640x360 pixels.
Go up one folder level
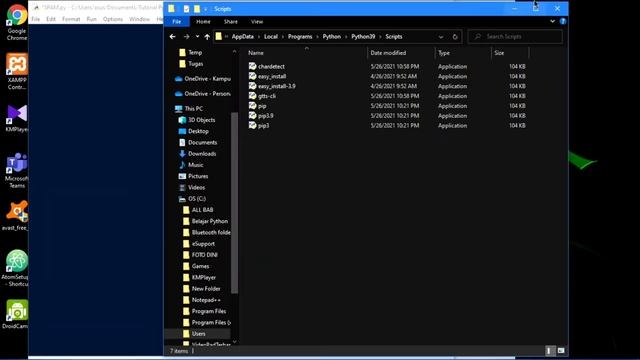point(207,37)
